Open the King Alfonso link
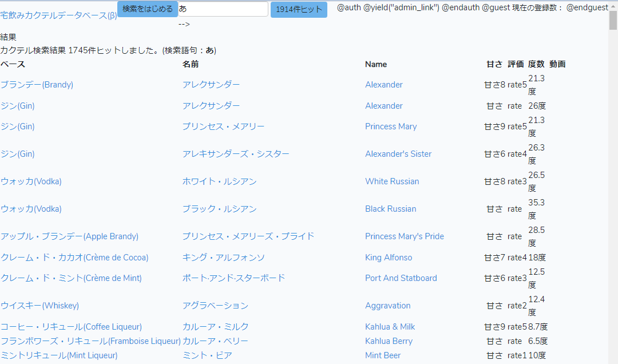The height and width of the screenshot is (364, 618). click(388, 258)
